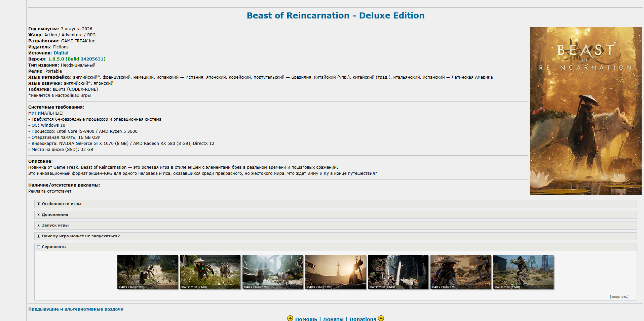Open the Beast of Reincarnation cover poster
The image size is (644, 321).
pos(585,111)
